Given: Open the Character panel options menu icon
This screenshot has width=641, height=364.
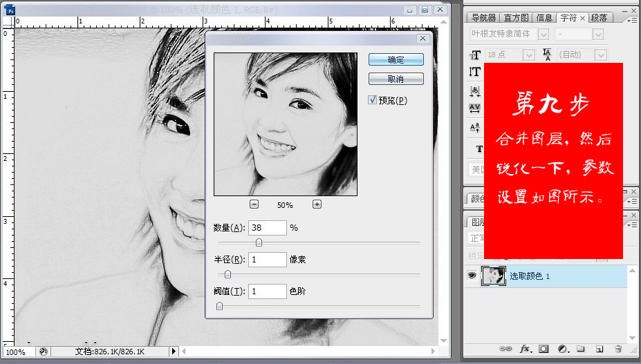Looking at the screenshot, I should pyautogui.click(x=631, y=20).
